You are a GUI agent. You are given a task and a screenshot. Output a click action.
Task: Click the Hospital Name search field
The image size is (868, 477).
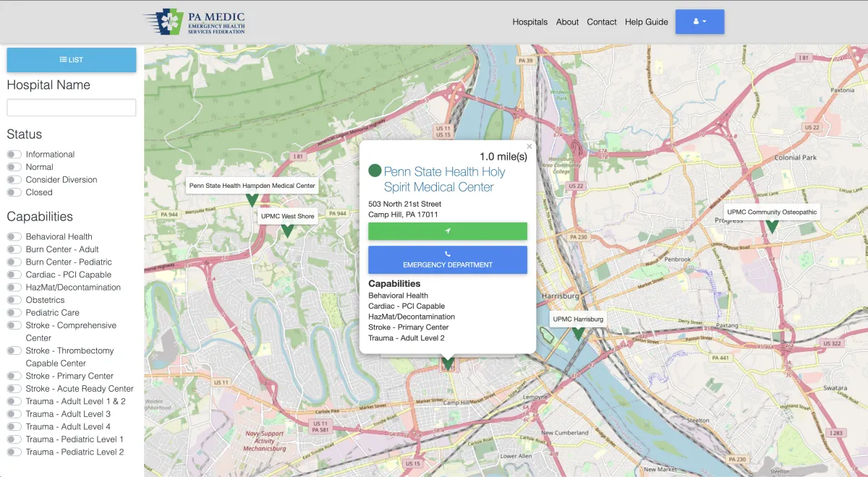coord(72,108)
